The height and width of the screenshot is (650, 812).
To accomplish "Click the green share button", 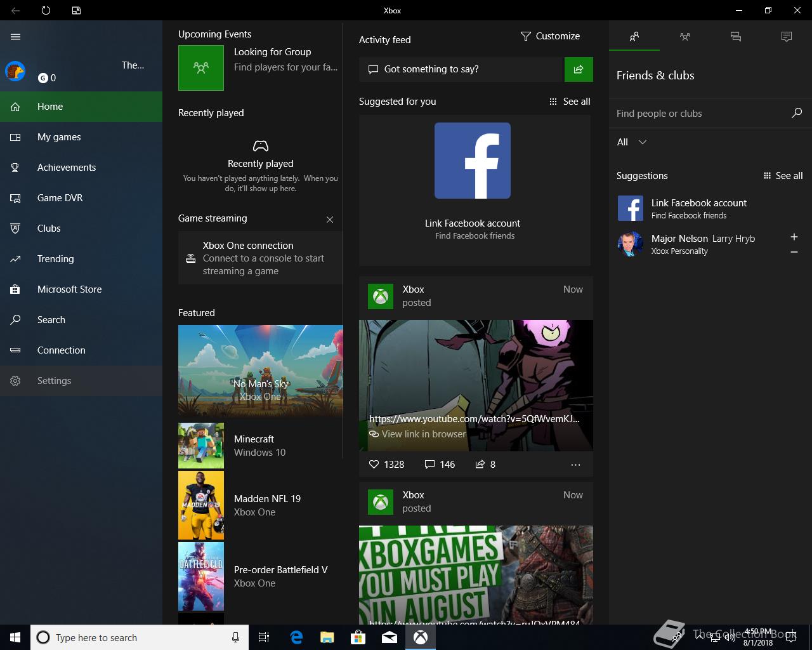I will coord(579,69).
